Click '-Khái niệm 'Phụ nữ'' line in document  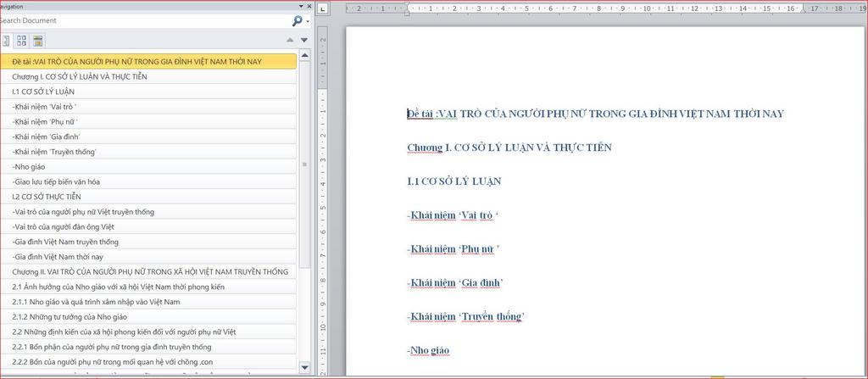tap(453, 248)
